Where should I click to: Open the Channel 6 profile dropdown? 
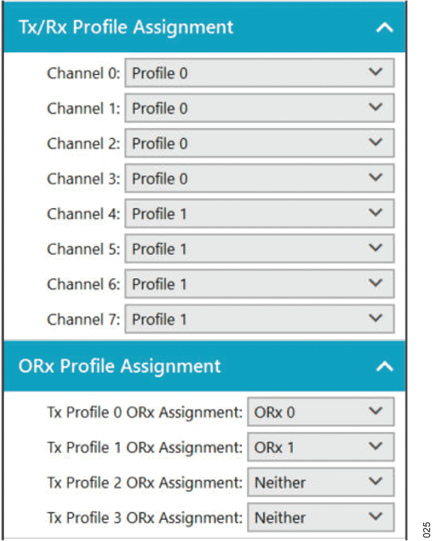(259, 284)
